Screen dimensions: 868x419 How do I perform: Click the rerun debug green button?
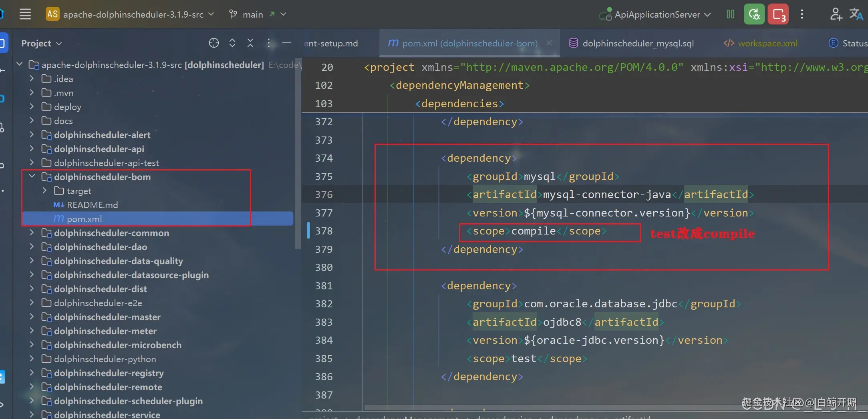click(754, 14)
